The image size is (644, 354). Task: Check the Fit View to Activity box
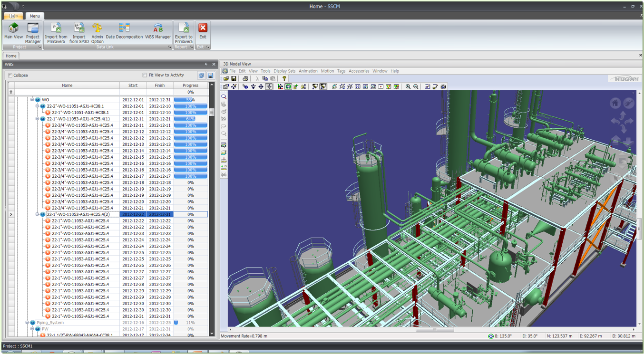coord(145,75)
